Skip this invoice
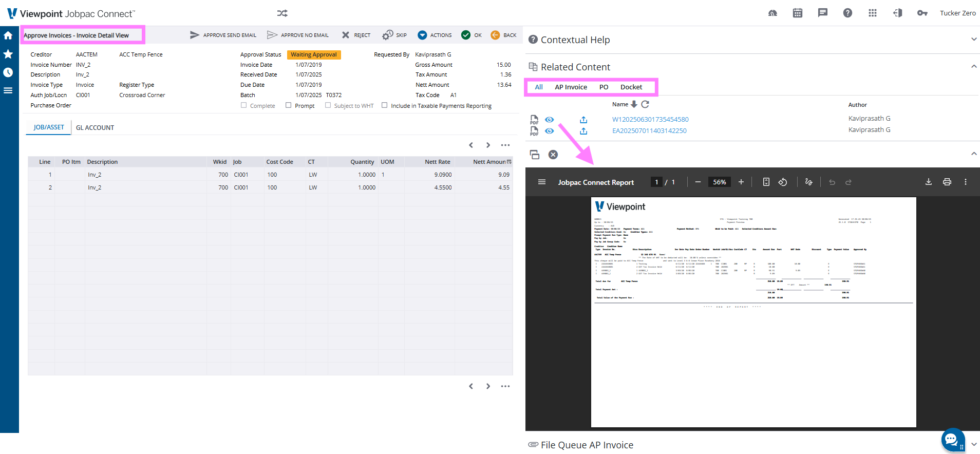 click(394, 35)
